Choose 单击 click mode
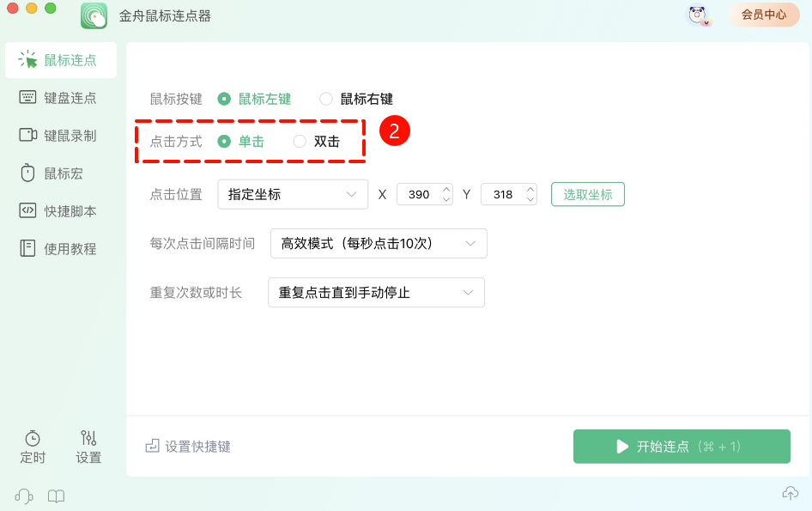Image resolution: width=812 pixels, height=511 pixels. coord(224,141)
